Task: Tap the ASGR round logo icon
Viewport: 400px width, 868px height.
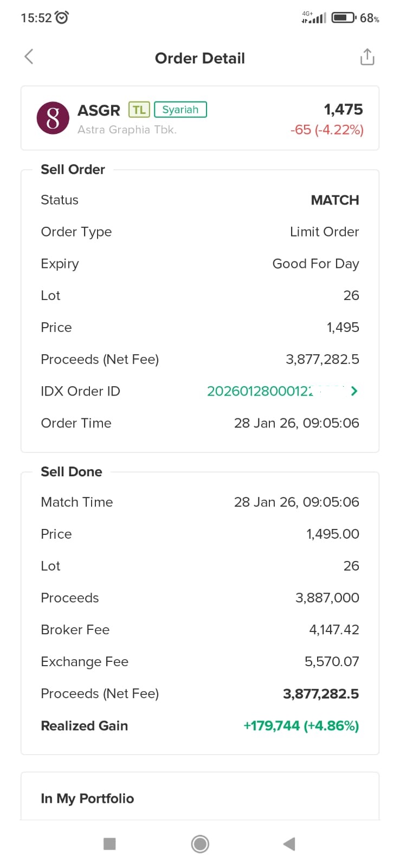Action: (x=53, y=118)
